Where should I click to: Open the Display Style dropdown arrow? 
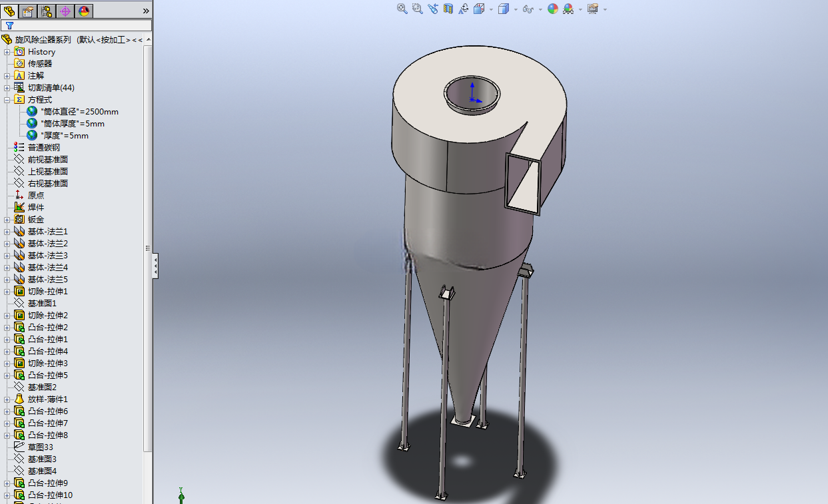click(x=514, y=9)
